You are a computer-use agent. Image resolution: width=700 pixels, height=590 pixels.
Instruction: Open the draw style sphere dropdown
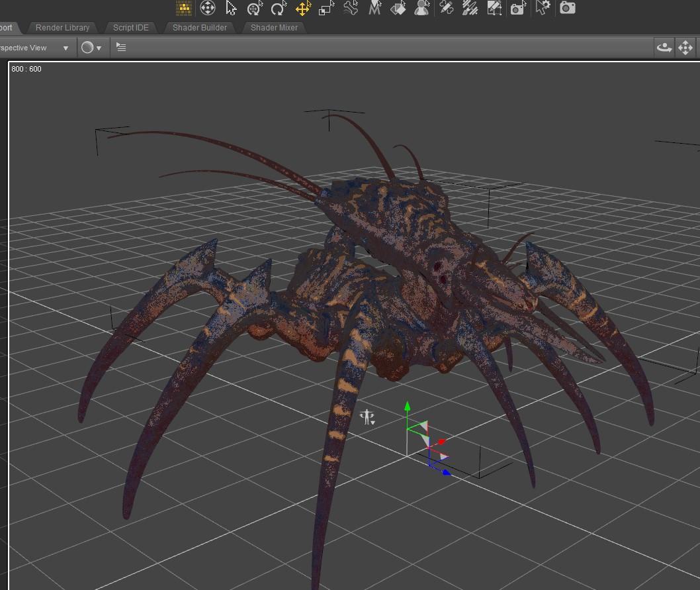[x=91, y=48]
